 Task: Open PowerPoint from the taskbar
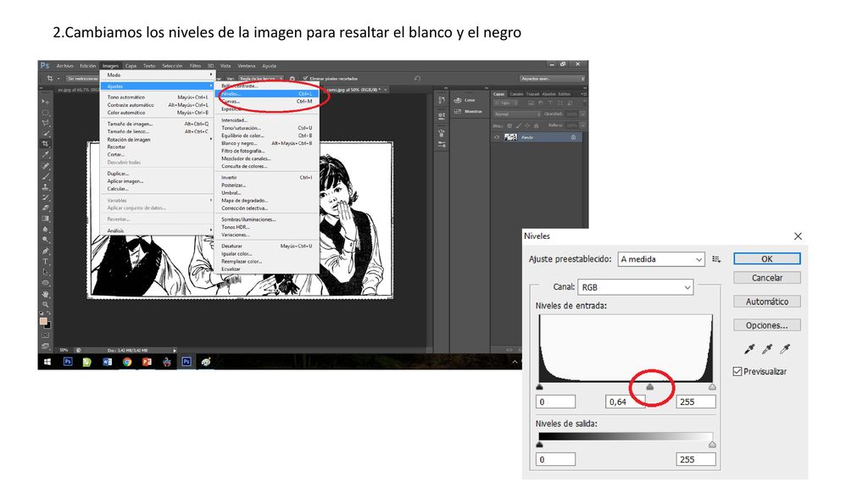pyautogui.click(x=147, y=362)
